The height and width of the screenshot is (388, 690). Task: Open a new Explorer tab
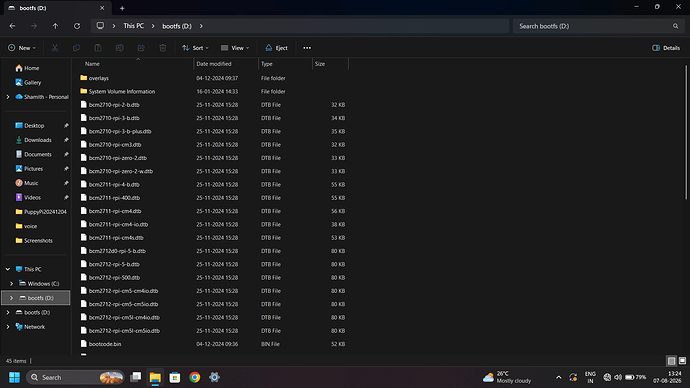click(x=122, y=8)
